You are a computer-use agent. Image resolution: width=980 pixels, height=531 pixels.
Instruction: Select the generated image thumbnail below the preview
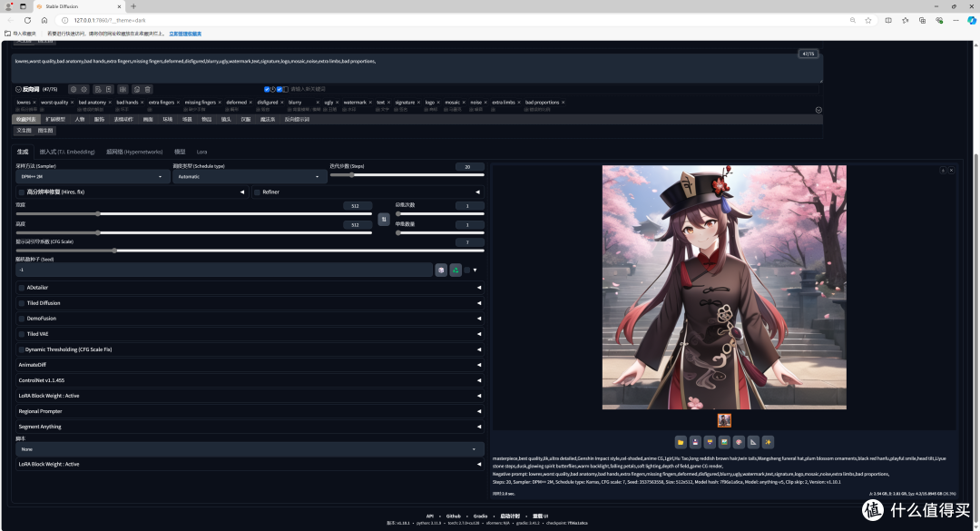[724, 420]
